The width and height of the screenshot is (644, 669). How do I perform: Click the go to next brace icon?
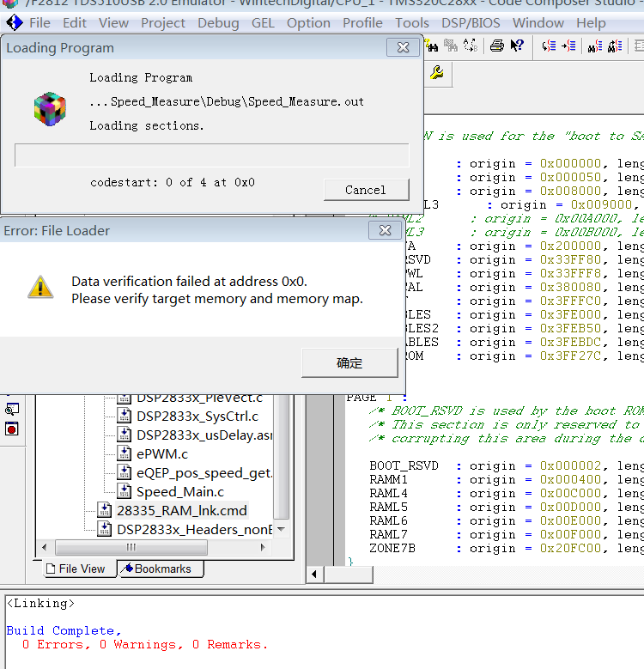(569, 46)
